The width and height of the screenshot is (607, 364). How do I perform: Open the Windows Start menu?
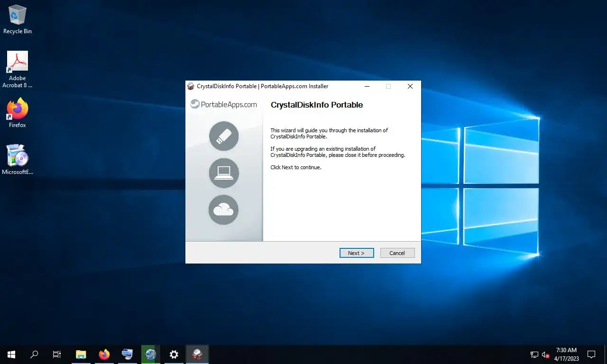11,354
